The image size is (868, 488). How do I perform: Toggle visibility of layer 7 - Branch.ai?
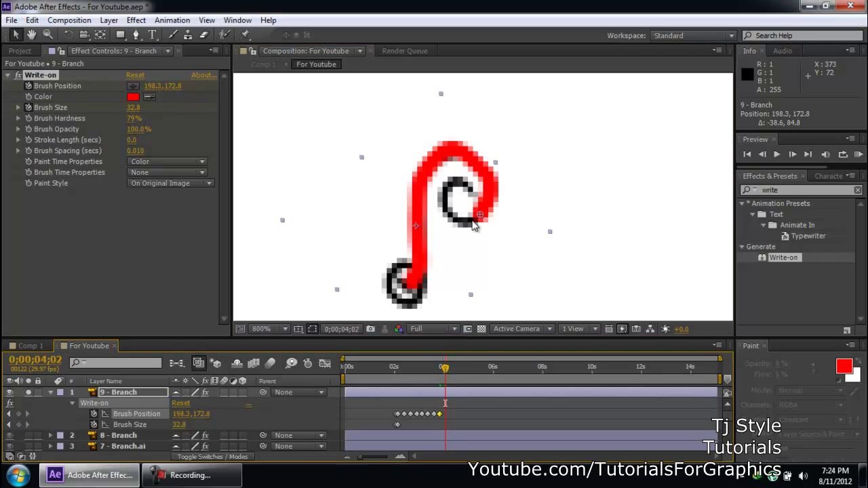(x=9, y=446)
